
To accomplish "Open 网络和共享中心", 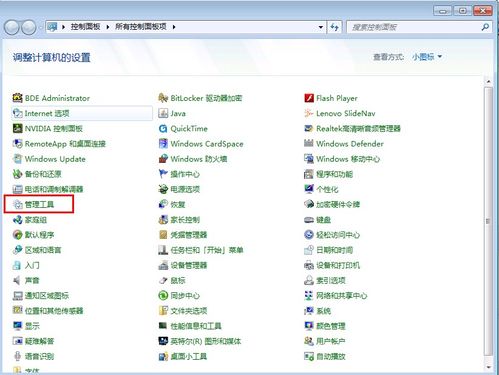I will pyautogui.click(x=336, y=296).
